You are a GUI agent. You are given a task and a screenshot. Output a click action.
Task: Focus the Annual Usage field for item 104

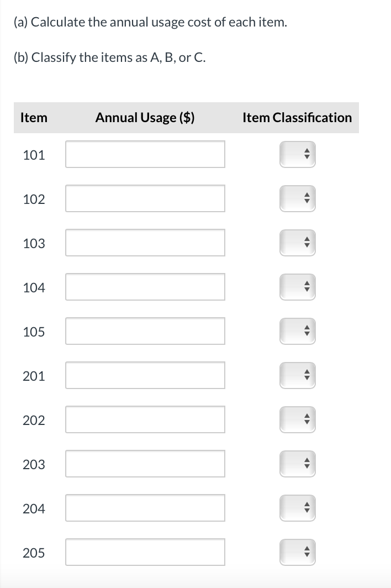pos(145,287)
